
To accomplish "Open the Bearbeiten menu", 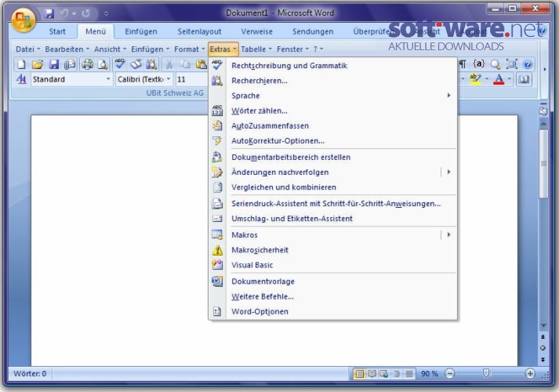I will point(67,49).
